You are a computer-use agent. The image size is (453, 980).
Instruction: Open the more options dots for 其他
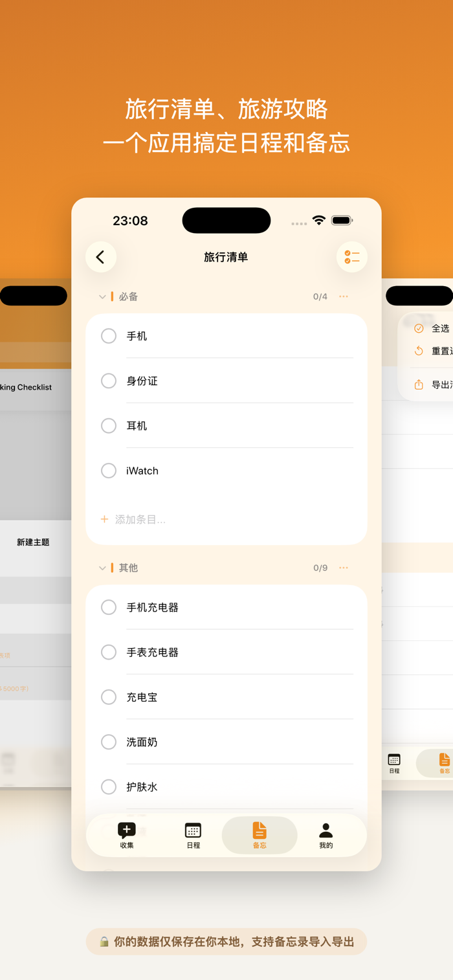point(344,568)
